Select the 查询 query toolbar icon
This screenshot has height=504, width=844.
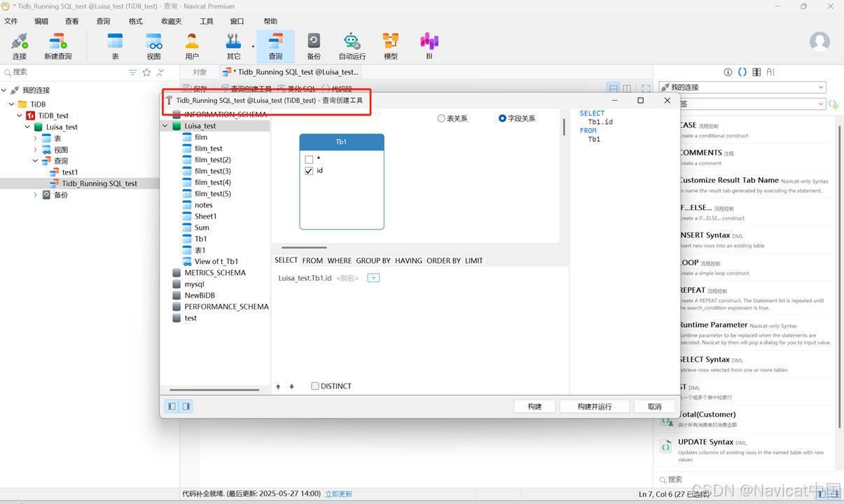point(275,46)
